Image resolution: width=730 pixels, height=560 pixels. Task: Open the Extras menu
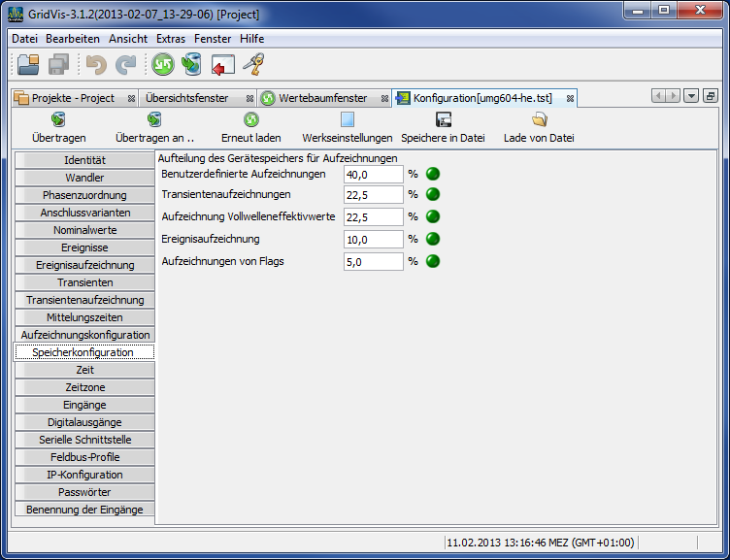click(171, 39)
